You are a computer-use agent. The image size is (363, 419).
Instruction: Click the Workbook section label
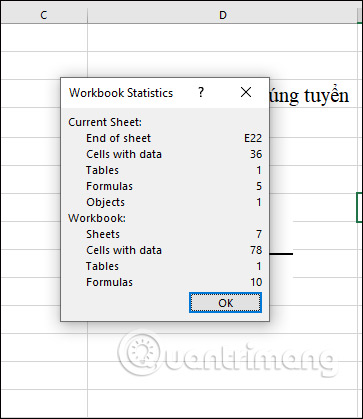pyautogui.click(x=97, y=218)
